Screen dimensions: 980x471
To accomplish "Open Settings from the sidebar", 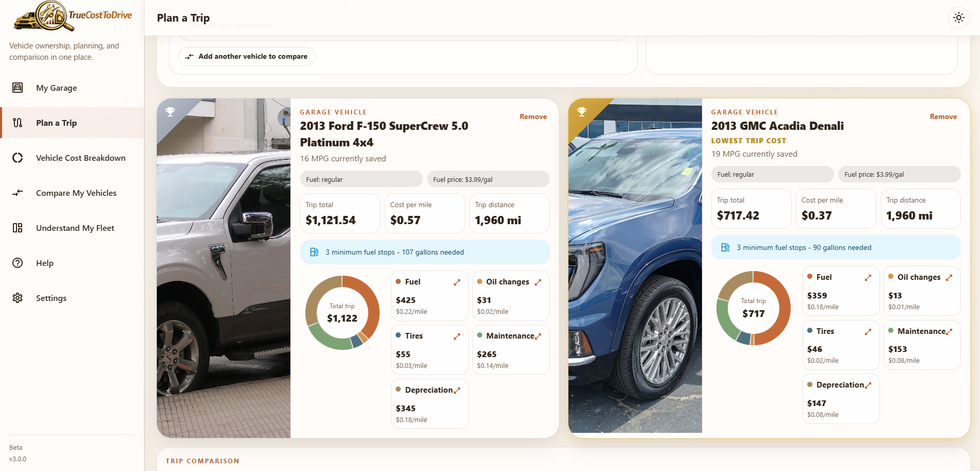I will pos(72,298).
